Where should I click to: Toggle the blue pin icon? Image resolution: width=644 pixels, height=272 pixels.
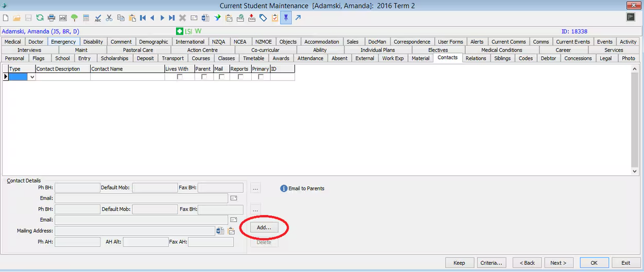286,18
